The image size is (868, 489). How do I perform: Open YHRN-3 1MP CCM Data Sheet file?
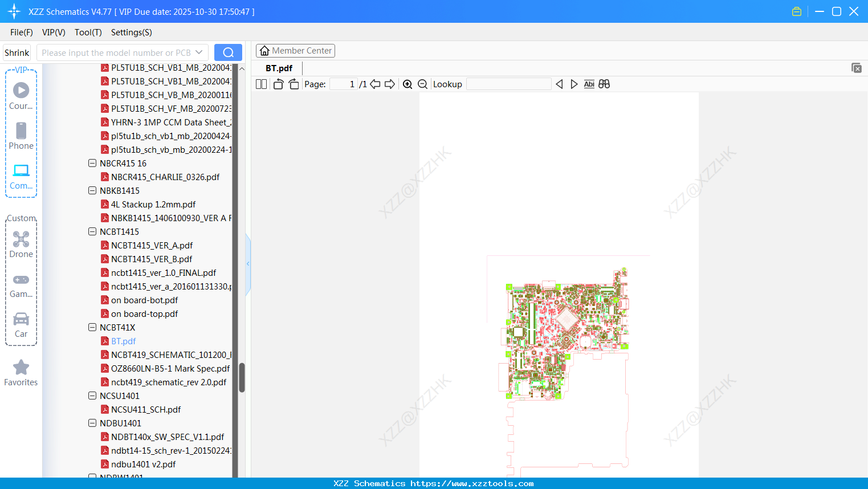(171, 122)
